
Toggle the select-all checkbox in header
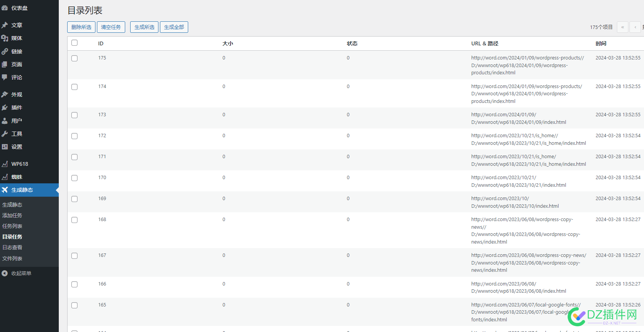74,43
